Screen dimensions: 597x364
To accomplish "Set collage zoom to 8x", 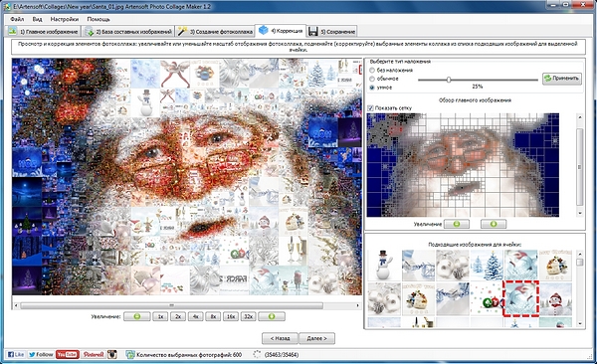I will (213, 316).
